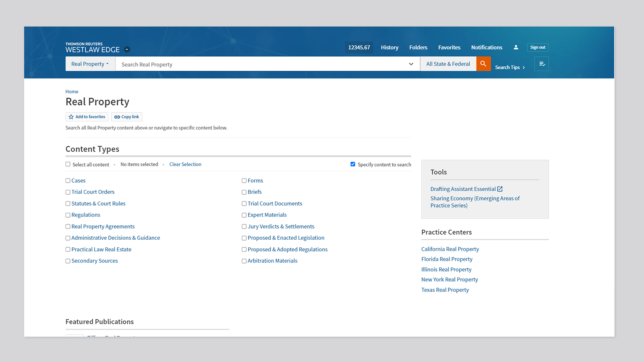
Task: Open the History menu
Action: [x=389, y=47]
